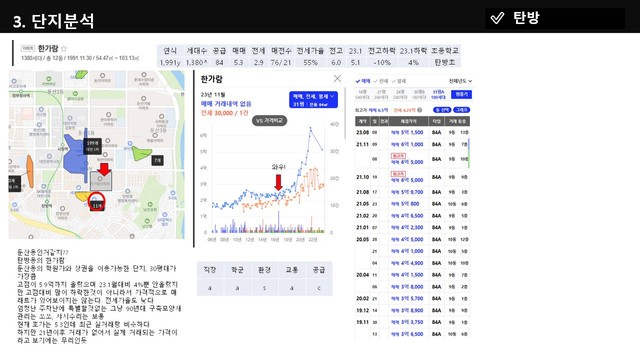640x360 pixels.
Task: Click the 동 선택 pill button
Action: 442,110
